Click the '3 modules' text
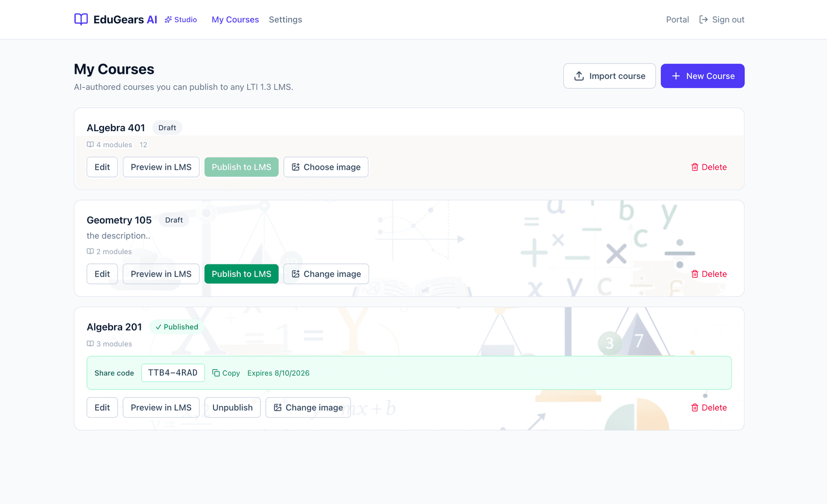827x504 pixels. 114,344
